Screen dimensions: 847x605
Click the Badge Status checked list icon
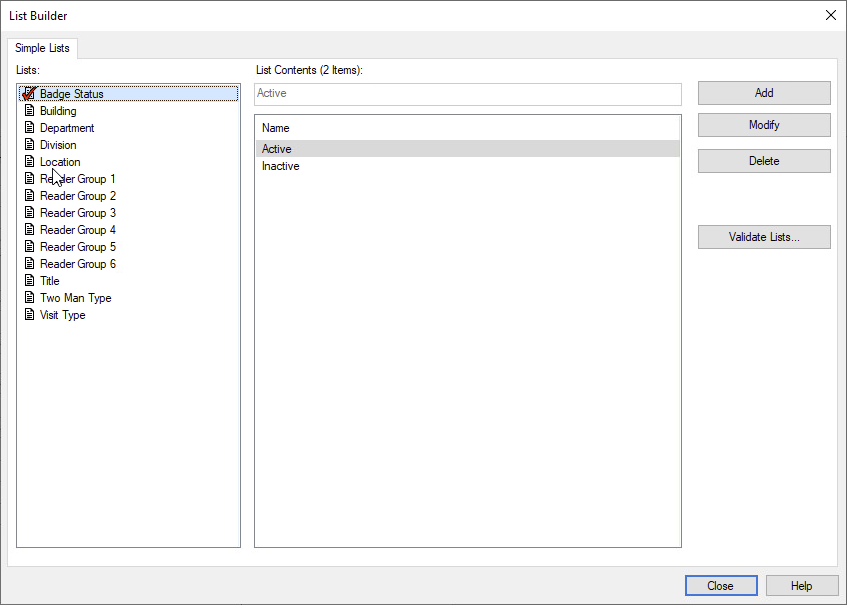pos(29,94)
